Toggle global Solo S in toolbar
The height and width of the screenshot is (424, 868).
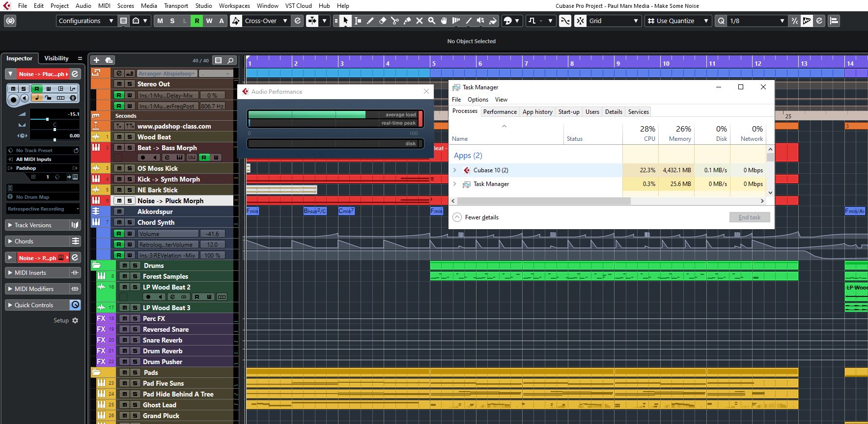point(172,21)
